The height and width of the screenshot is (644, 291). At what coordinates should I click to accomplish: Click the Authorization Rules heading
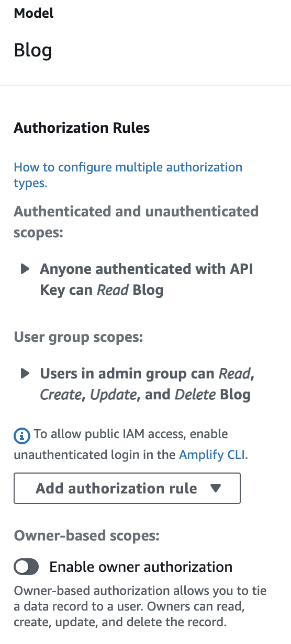pos(82,128)
